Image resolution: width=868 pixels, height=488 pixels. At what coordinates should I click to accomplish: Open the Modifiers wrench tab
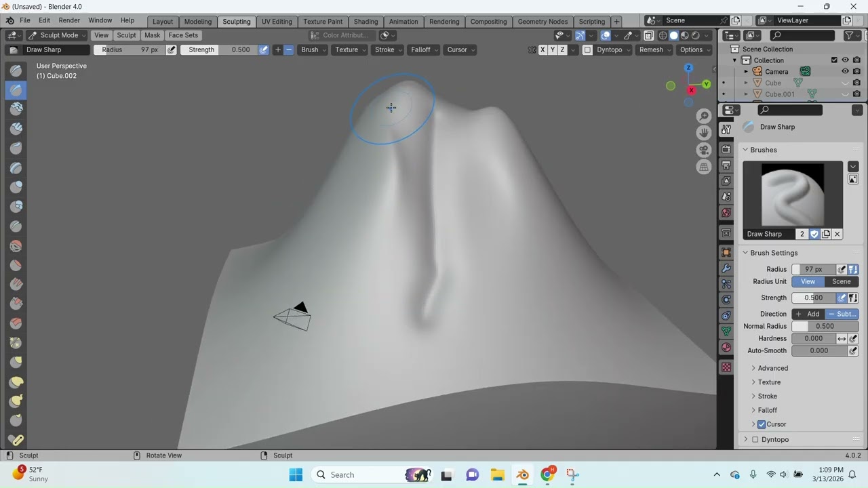(x=726, y=268)
